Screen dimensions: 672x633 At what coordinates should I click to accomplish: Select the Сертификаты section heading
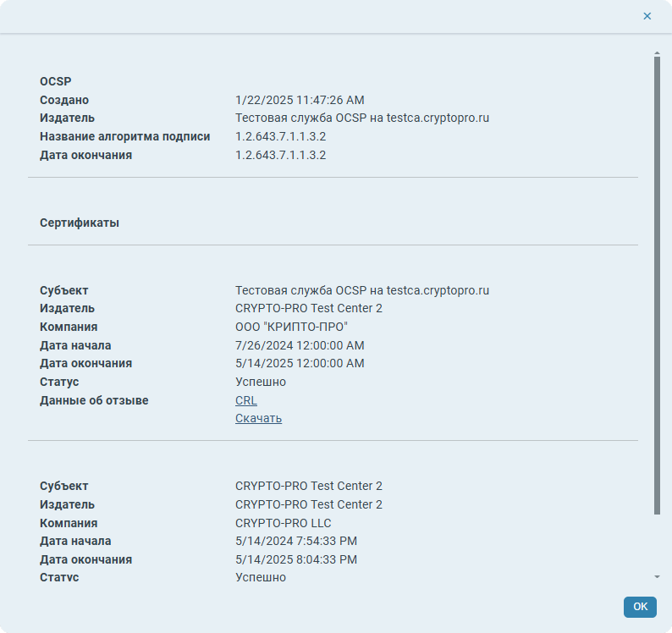(x=79, y=223)
